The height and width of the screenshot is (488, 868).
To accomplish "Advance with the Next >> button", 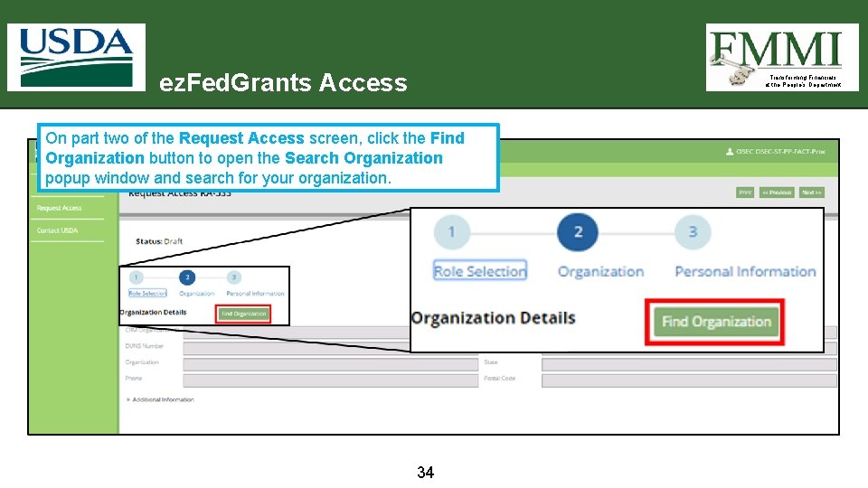I will click(x=812, y=192).
